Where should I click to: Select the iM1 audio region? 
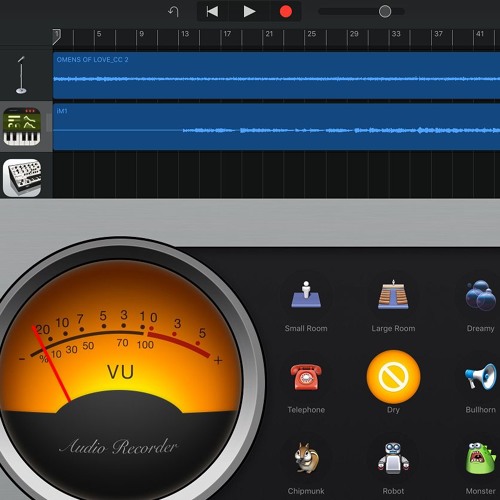pos(276,127)
